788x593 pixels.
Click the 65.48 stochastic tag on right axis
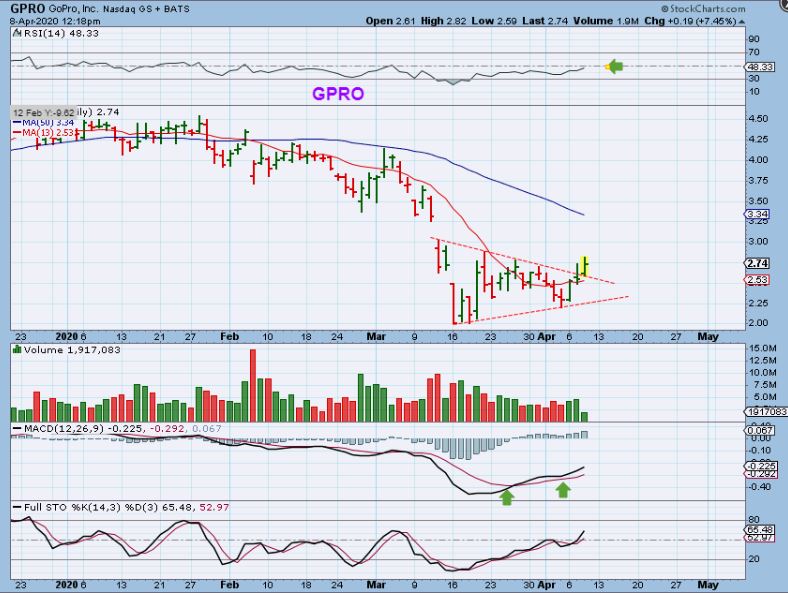point(760,530)
